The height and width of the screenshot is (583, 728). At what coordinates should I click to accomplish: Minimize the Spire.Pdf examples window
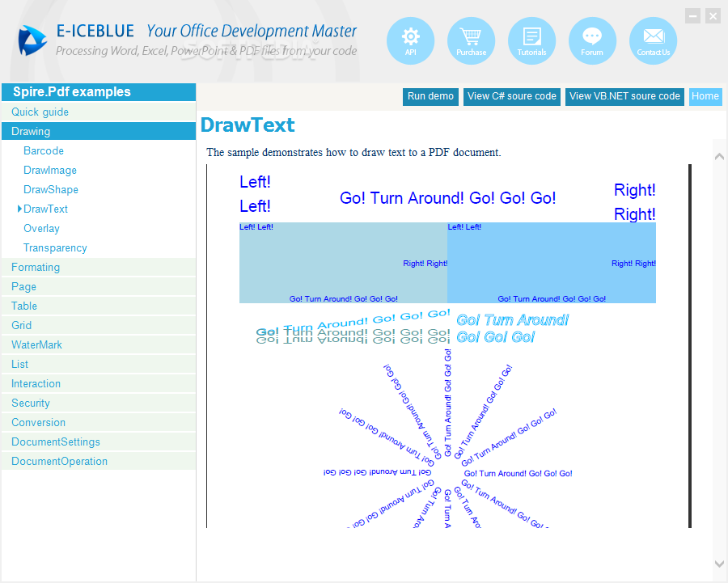click(692, 16)
